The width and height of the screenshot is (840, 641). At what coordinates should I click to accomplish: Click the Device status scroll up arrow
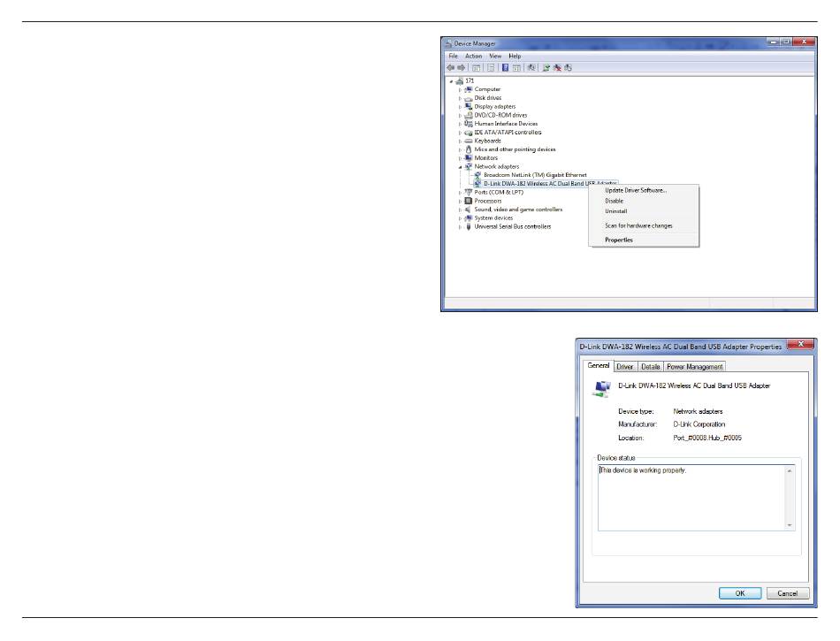(x=789, y=471)
